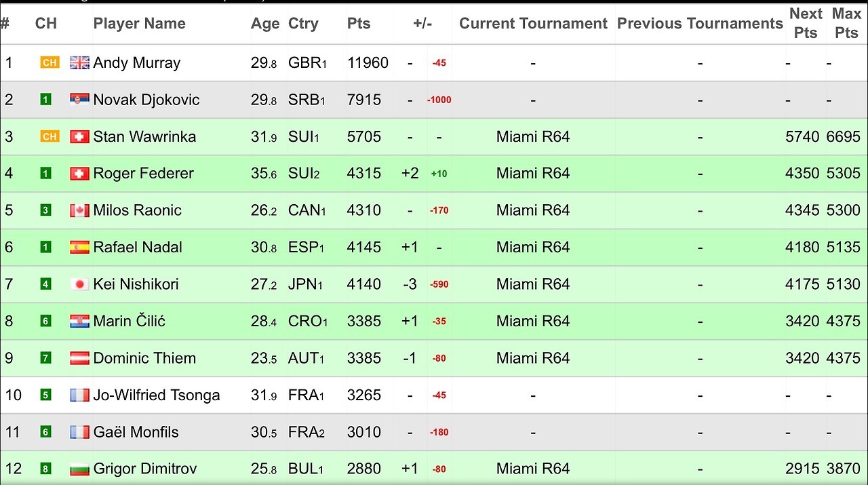868x485 pixels.
Task: Click the orange CH badge in Andy Murray's row
Action: click(x=50, y=63)
